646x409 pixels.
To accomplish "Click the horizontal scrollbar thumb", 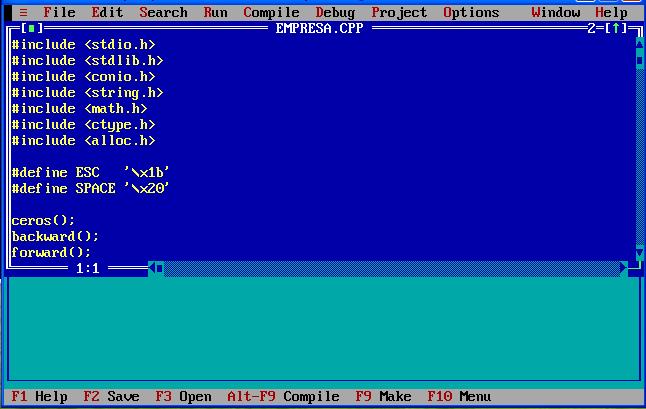I will (x=160, y=268).
